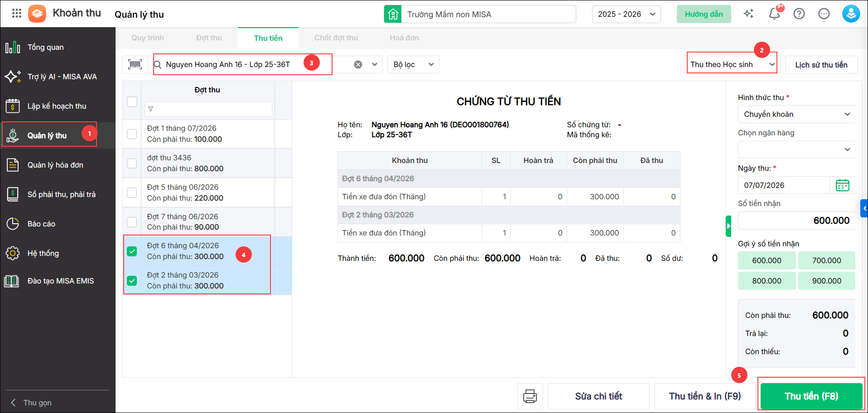Open Lập kế hoạch thu menu
The height and width of the screenshot is (413, 868).
point(58,106)
